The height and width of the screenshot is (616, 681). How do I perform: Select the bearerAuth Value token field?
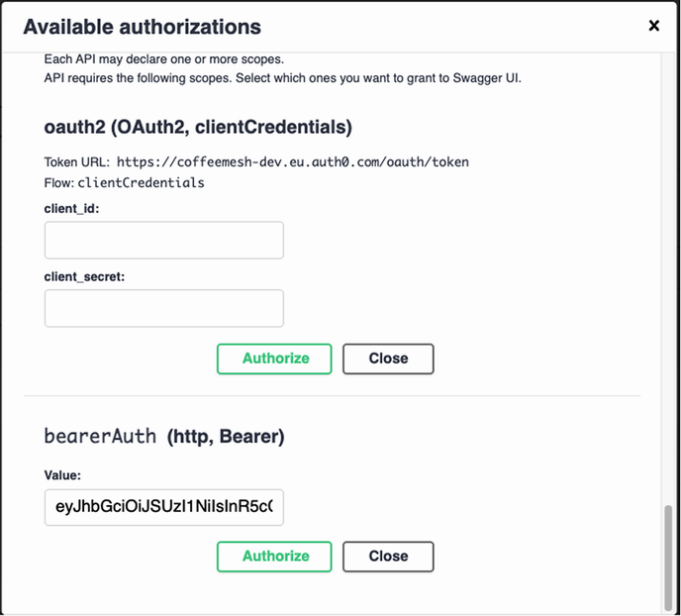pyautogui.click(x=164, y=508)
